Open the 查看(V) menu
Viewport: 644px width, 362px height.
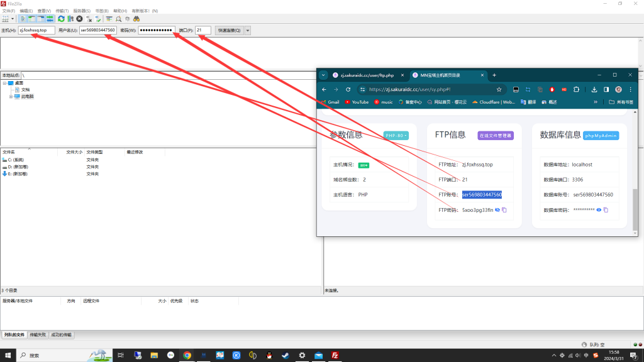click(44, 11)
